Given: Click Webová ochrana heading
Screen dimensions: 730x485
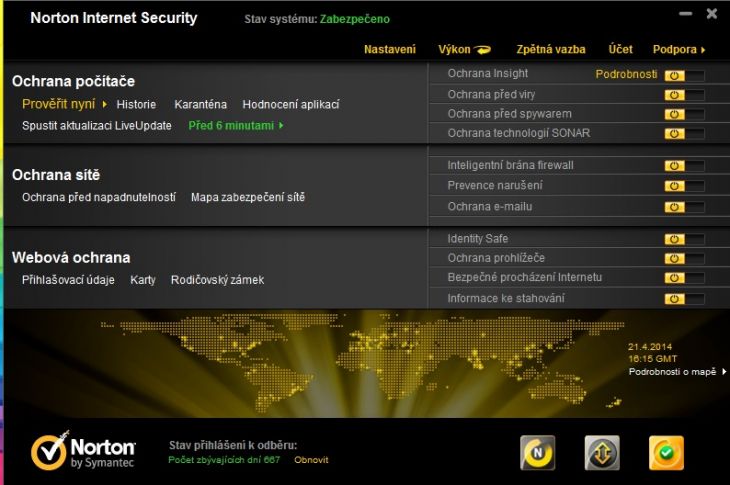Looking at the screenshot, I should tap(71, 257).
